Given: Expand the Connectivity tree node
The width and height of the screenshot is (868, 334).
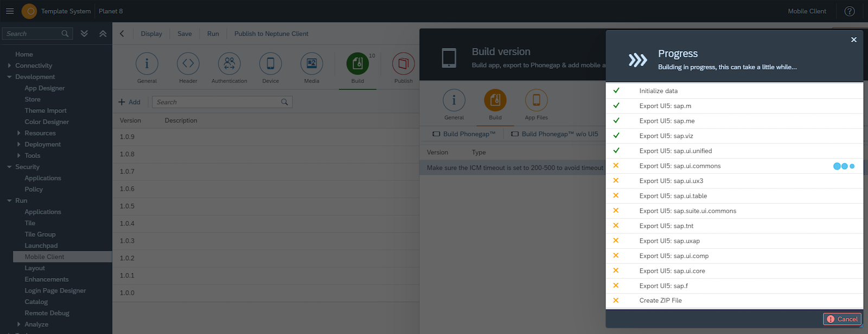Looking at the screenshot, I should pyautogui.click(x=9, y=66).
